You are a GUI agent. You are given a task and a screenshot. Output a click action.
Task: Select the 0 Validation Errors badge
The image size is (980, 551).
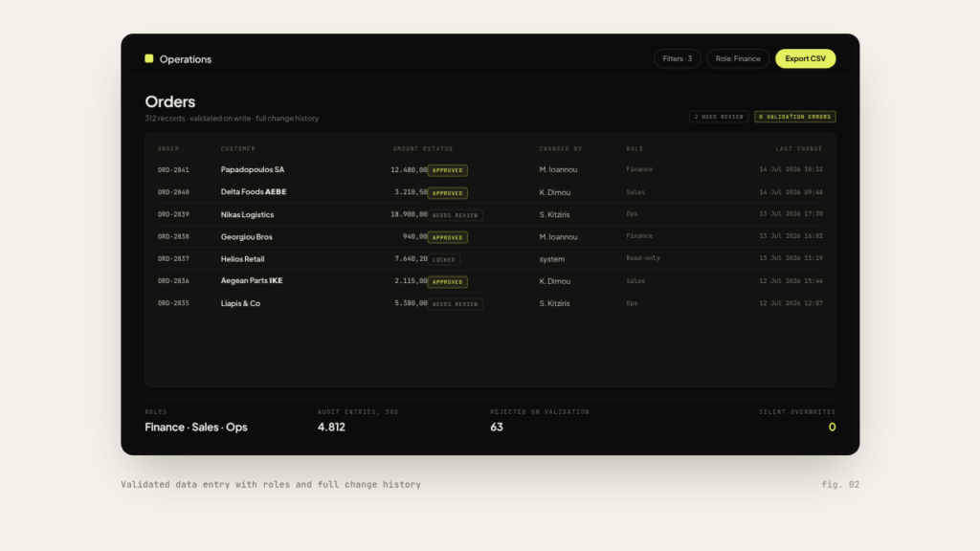pos(795,117)
